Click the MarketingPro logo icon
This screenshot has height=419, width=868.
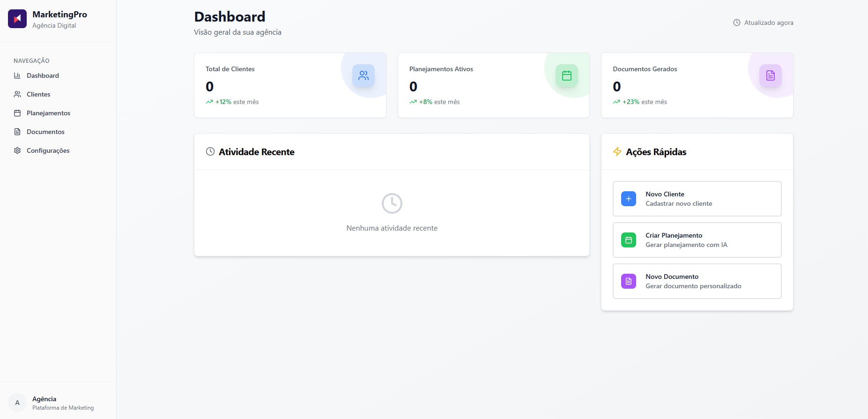click(17, 19)
